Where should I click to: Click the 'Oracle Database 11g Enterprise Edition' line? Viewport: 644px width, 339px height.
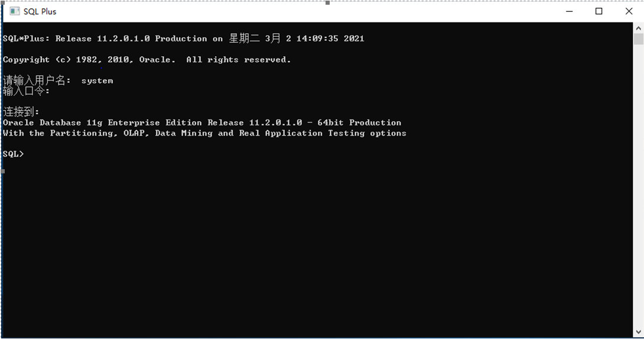202,122
